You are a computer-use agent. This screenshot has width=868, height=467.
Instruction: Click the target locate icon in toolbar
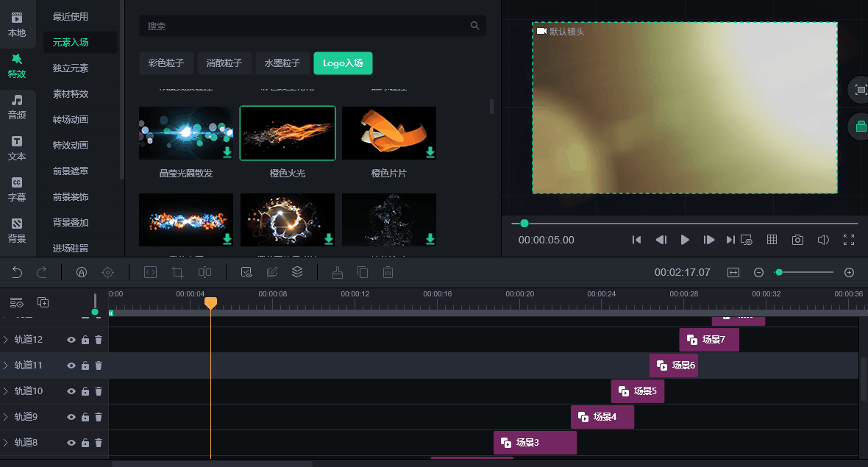pos(108,272)
